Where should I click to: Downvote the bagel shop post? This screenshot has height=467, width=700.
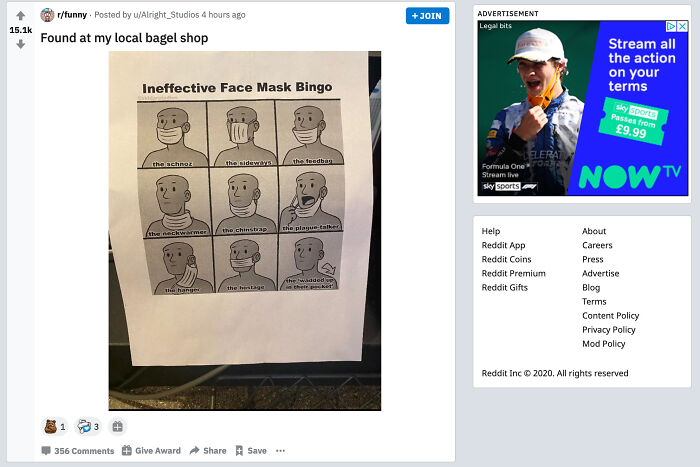[21, 44]
